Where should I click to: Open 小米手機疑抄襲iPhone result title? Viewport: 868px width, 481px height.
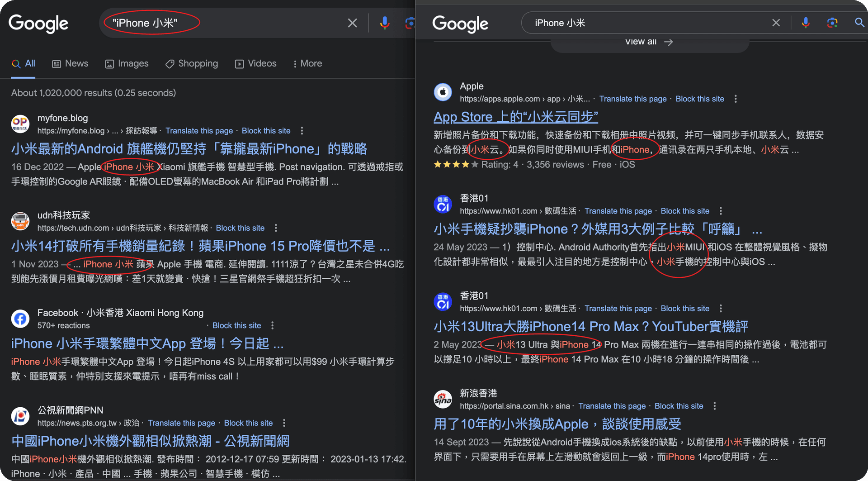click(598, 229)
